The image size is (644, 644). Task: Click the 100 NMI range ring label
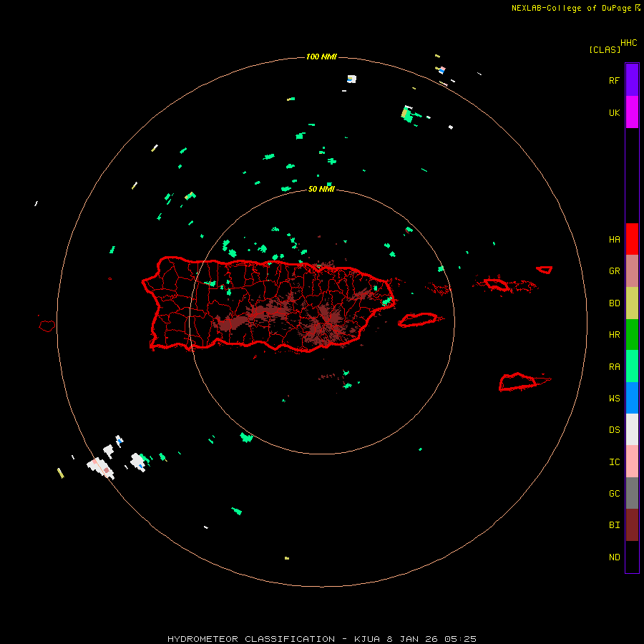(x=321, y=57)
